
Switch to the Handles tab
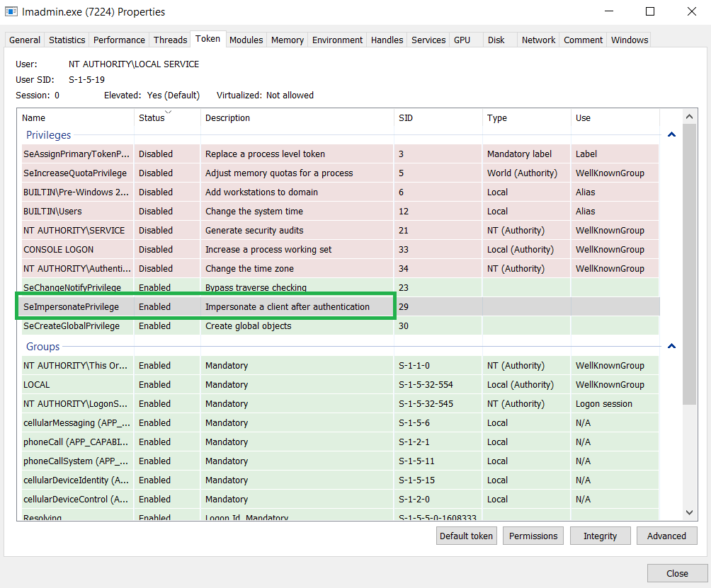point(387,40)
